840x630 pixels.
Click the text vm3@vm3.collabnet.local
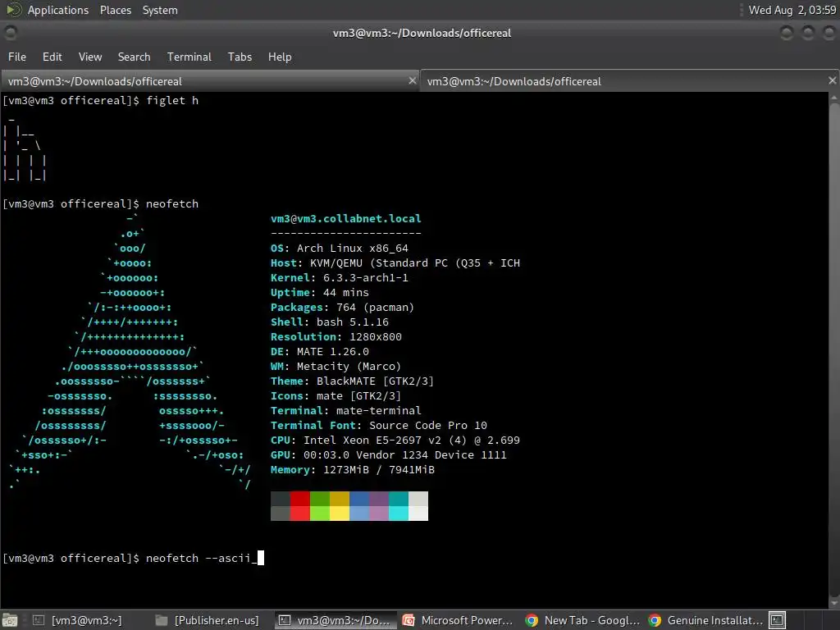pos(345,218)
